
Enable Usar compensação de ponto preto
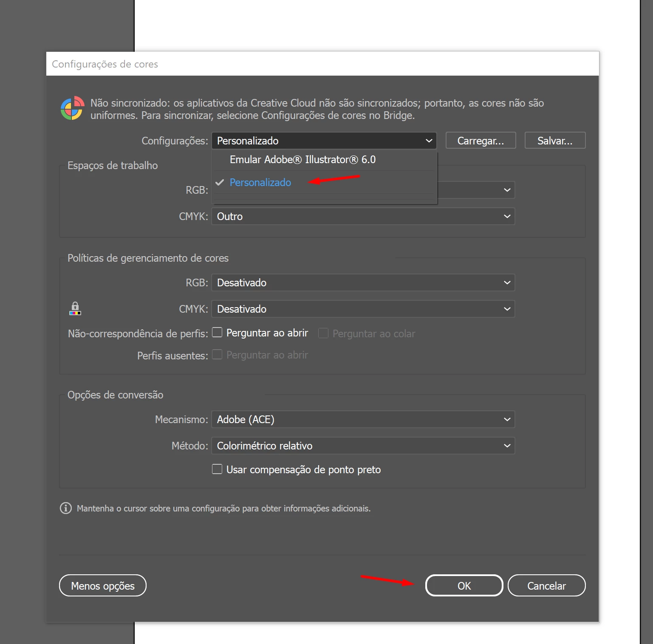click(217, 469)
